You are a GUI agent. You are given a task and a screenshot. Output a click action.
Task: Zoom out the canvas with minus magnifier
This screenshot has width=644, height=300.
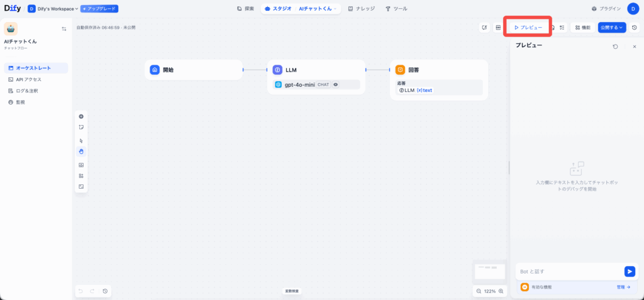click(479, 291)
